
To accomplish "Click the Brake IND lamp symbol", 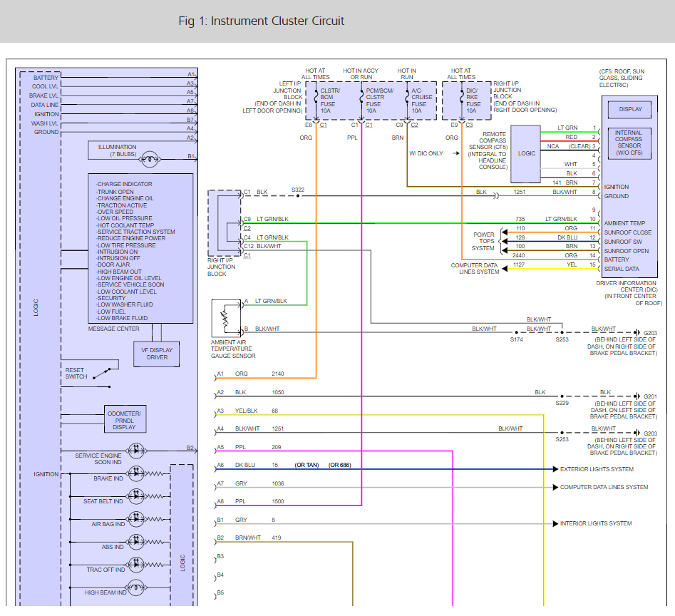I will [138, 473].
